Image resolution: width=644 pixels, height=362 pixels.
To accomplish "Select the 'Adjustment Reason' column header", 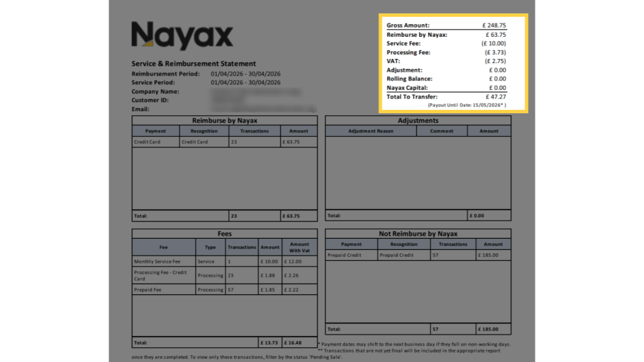I will [371, 131].
